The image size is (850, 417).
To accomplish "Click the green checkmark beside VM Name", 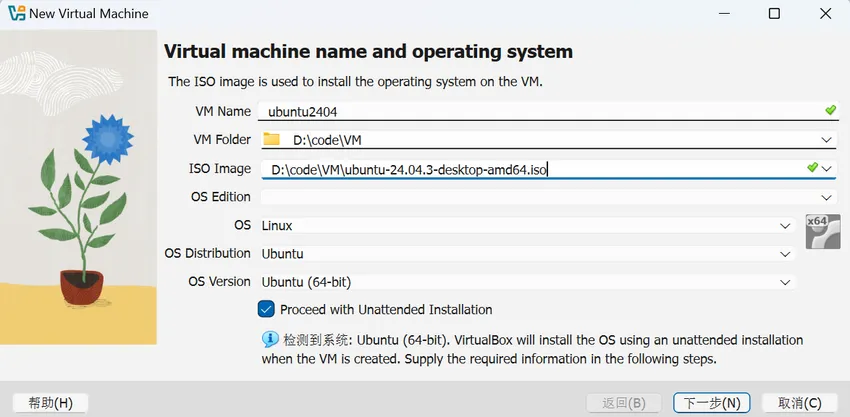I will click(x=830, y=110).
